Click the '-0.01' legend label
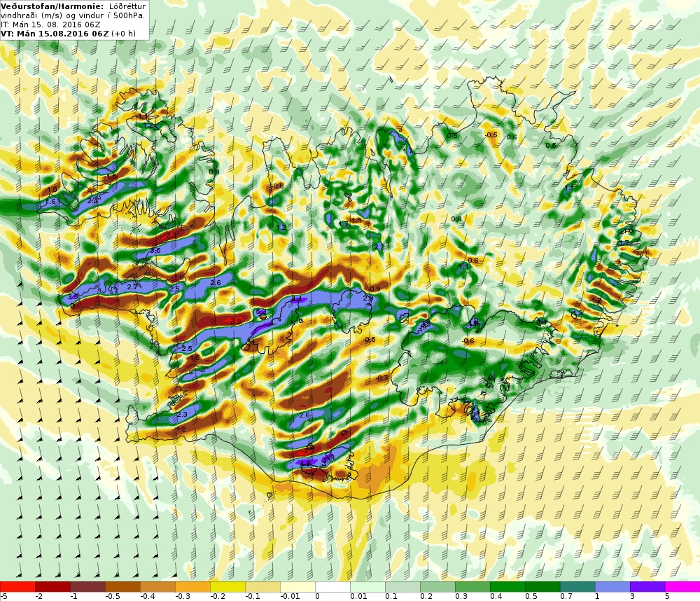 [290, 596]
